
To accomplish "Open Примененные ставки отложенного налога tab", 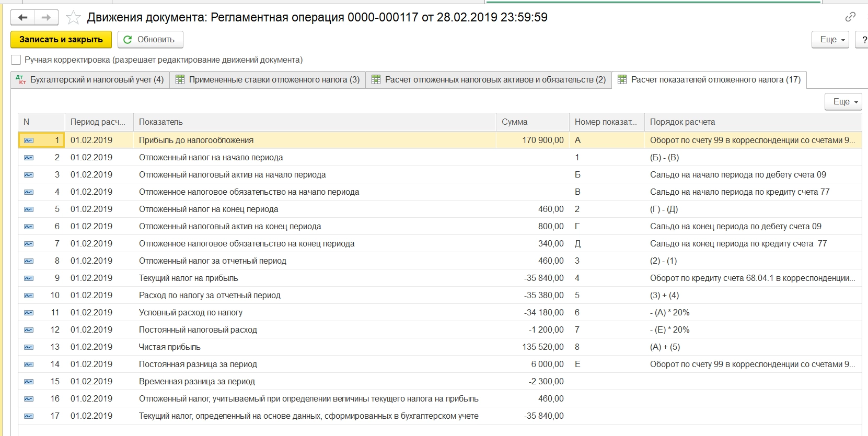I will point(268,80).
